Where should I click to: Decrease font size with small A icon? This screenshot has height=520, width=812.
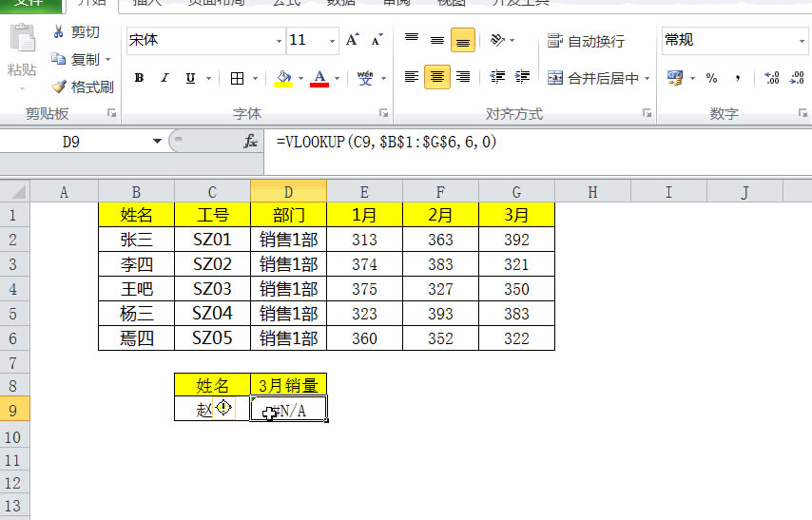(x=377, y=40)
